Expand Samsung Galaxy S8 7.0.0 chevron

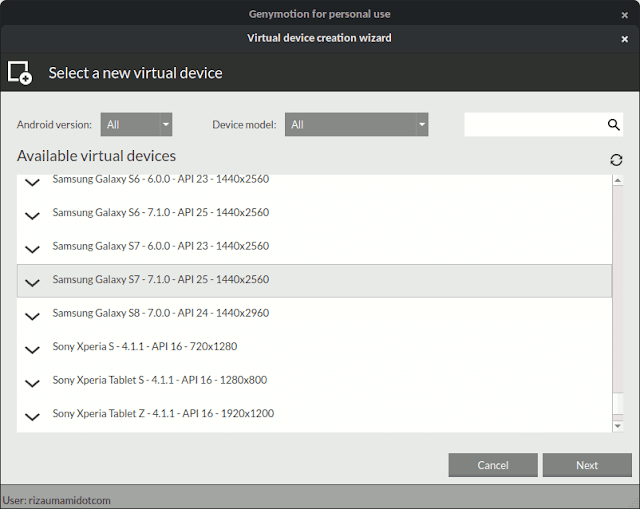tap(32, 316)
